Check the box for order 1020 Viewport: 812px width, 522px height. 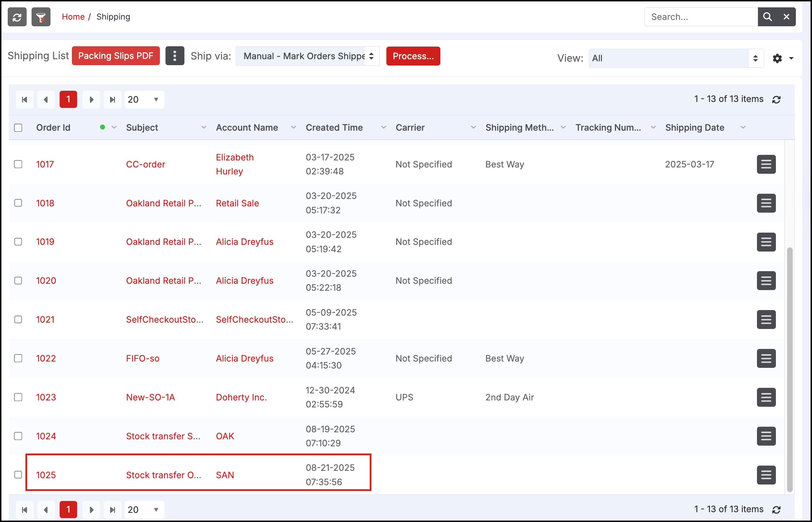coord(18,281)
